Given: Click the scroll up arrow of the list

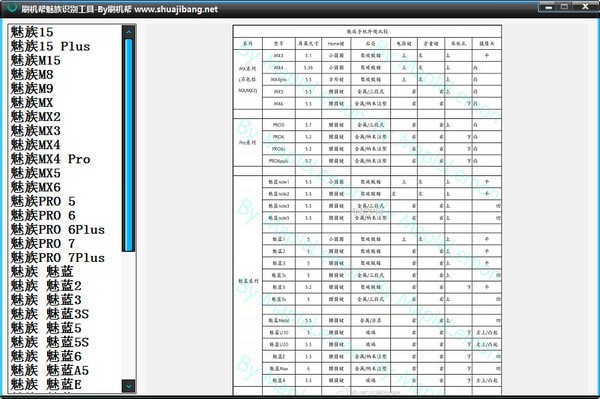Looking at the screenshot, I should (x=129, y=31).
